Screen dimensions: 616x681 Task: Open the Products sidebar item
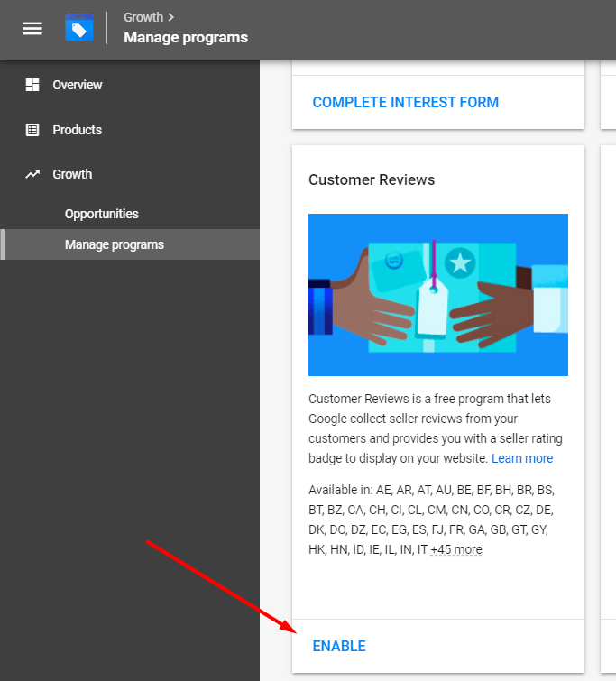pyautogui.click(x=77, y=130)
